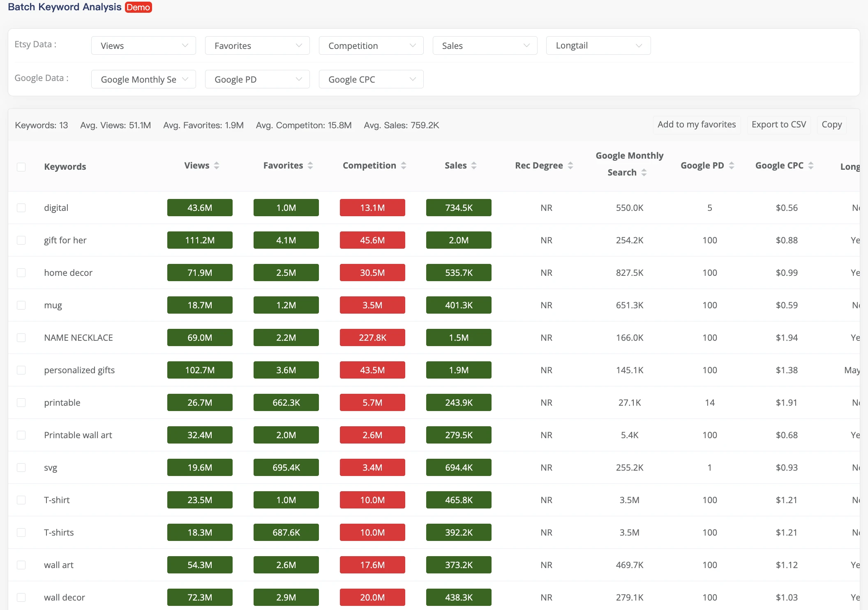The image size is (868, 610).
Task: Sort keywords by Favorites column
Action: pyautogui.click(x=311, y=165)
